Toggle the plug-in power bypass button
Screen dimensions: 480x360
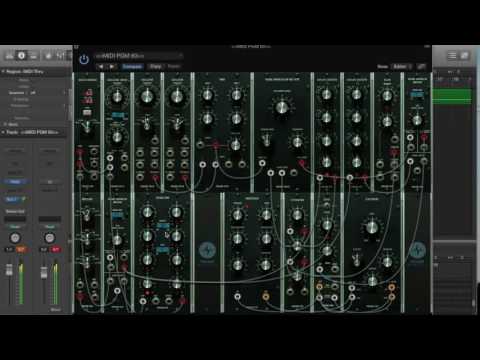(84, 59)
